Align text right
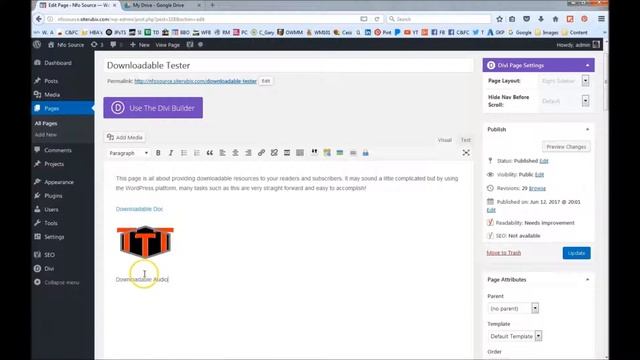This screenshot has width=640, height=360. [x=248, y=153]
